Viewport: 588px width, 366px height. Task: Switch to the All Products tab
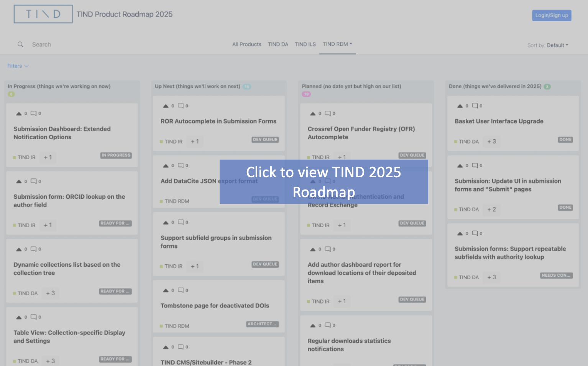point(246,45)
